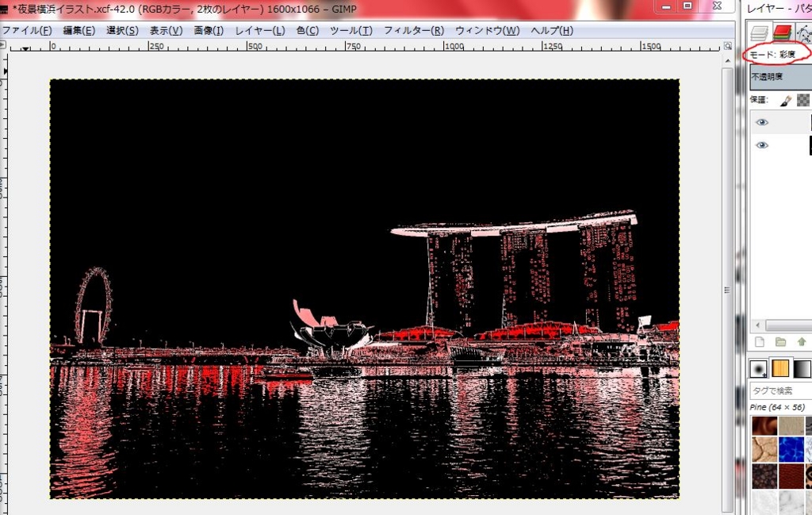Click zoom-on-resize icon at ruler corner
The width and height of the screenshot is (812, 515).
tap(728, 46)
